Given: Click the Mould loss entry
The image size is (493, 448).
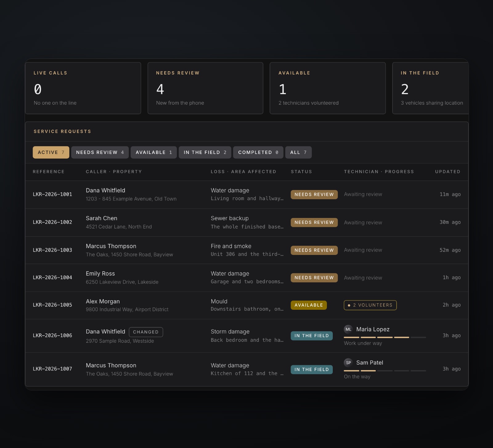Looking at the screenshot, I should pos(219,301).
